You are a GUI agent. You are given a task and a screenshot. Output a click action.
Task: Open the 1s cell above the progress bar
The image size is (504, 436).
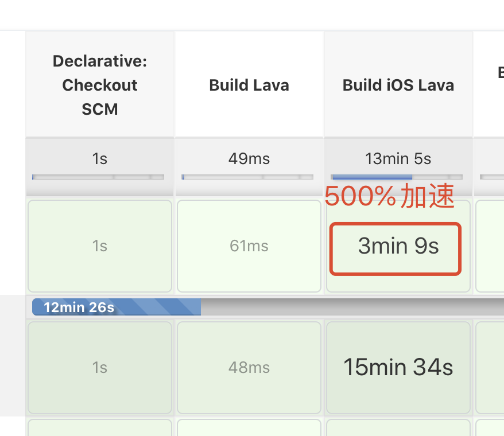pyautogui.click(x=100, y=246)
